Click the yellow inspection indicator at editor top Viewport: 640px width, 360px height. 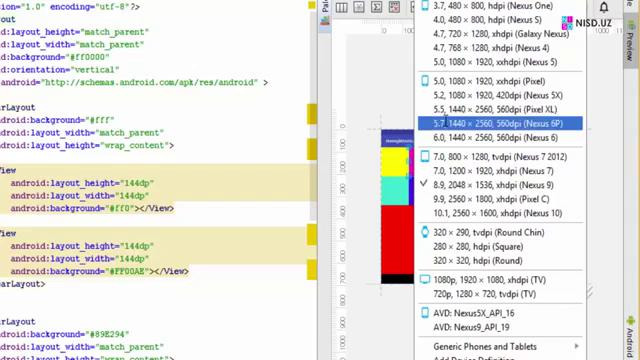(312, 5)
